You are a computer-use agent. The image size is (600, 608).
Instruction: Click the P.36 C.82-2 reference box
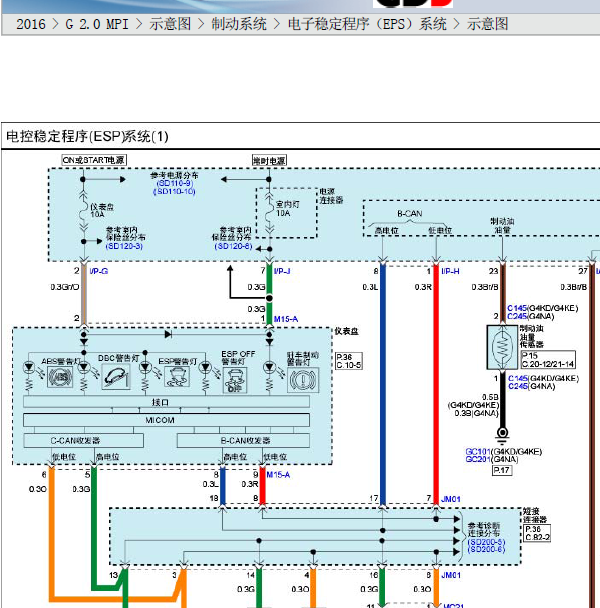537,533
